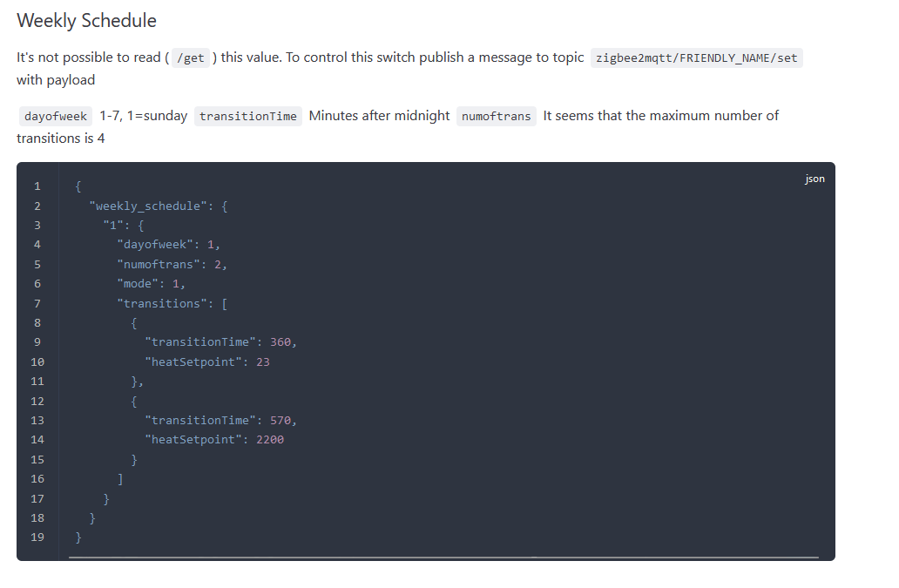Click the "mode" key in the JSON code
Image resolution: width=899 pixels, height=588 pixels.
coord(145,284)
